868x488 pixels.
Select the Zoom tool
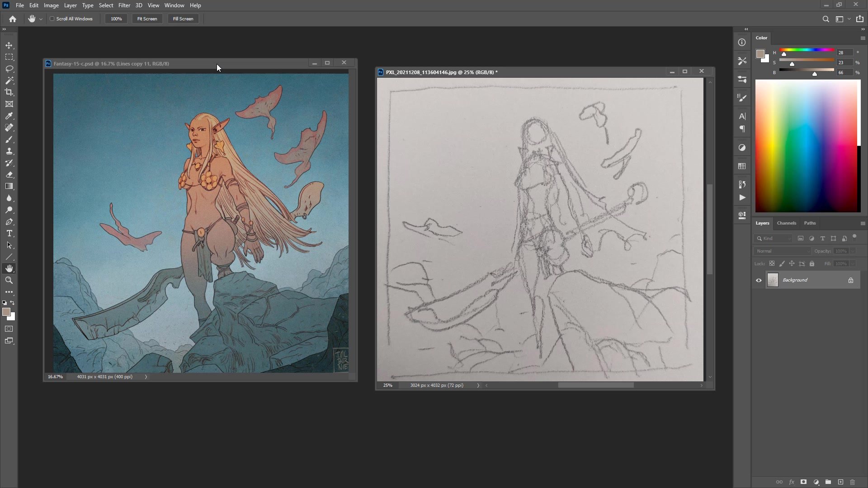point(9,280)
